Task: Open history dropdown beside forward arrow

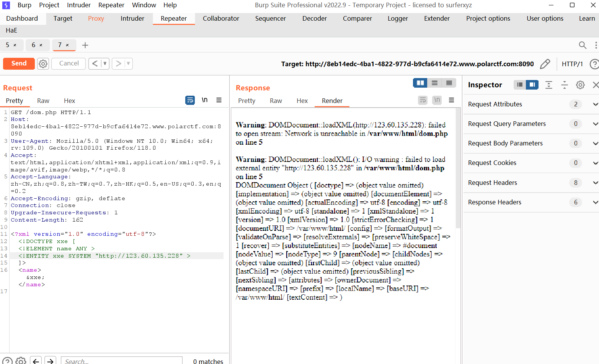Action: pyautogui.click(x=128, y=64)
